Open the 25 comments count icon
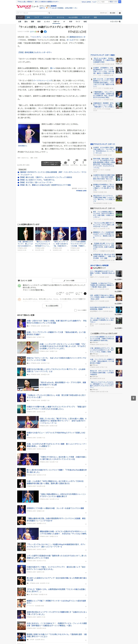 coord(32,32)
